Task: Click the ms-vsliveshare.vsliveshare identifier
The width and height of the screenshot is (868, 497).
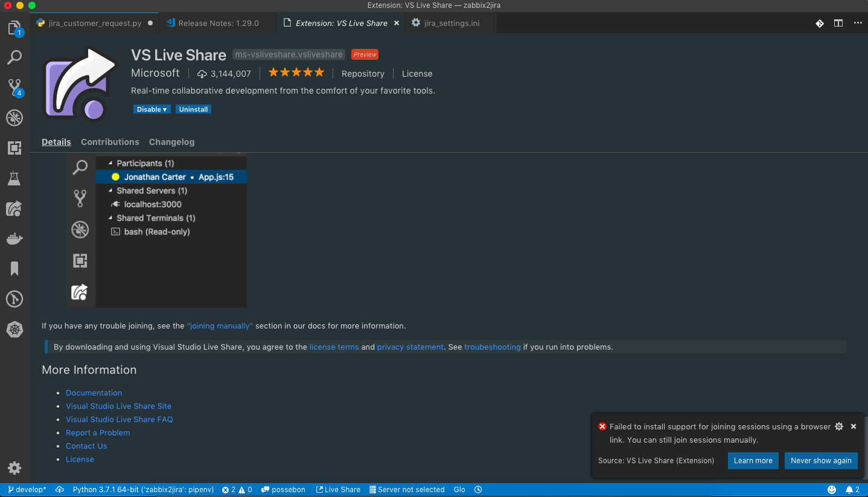Action: (289, 54)
